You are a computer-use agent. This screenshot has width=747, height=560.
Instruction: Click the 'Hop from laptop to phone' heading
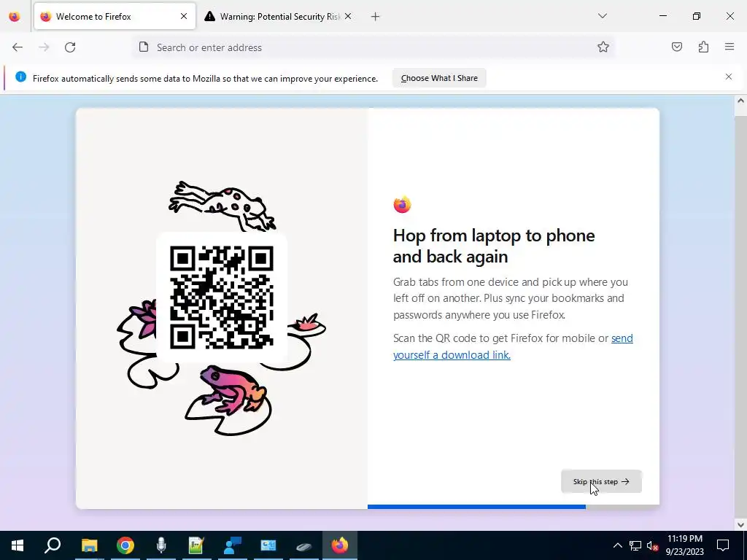pos(494,246)
